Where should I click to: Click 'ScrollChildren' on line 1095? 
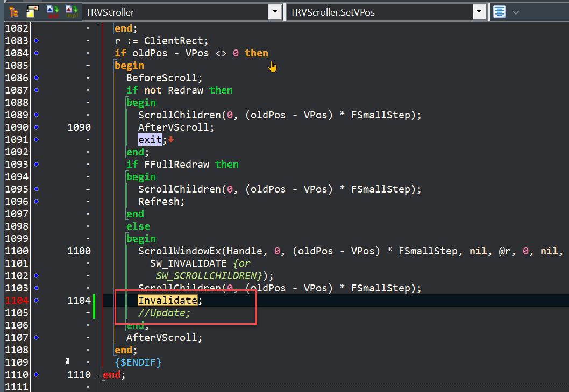(x=179, y=189)
